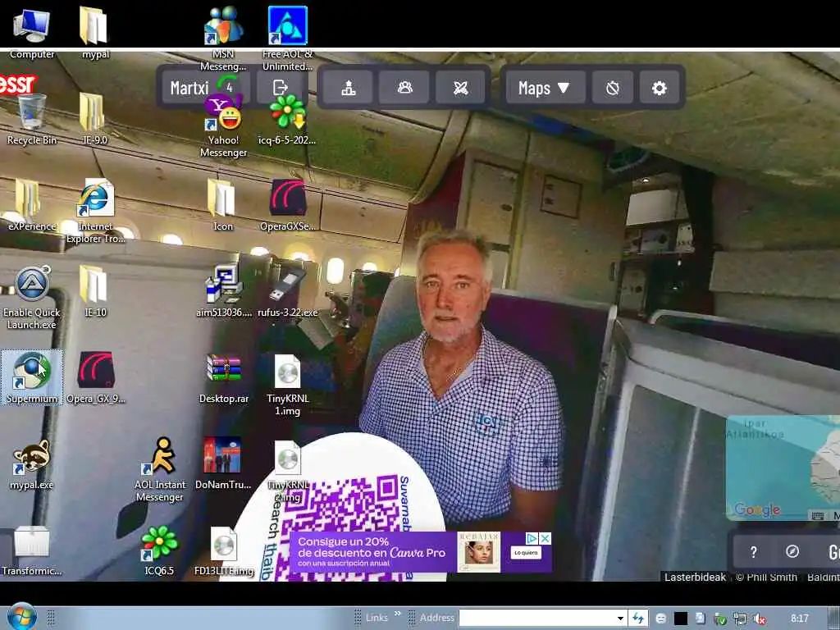Open the DoNamTru image file

coord(223,464)
